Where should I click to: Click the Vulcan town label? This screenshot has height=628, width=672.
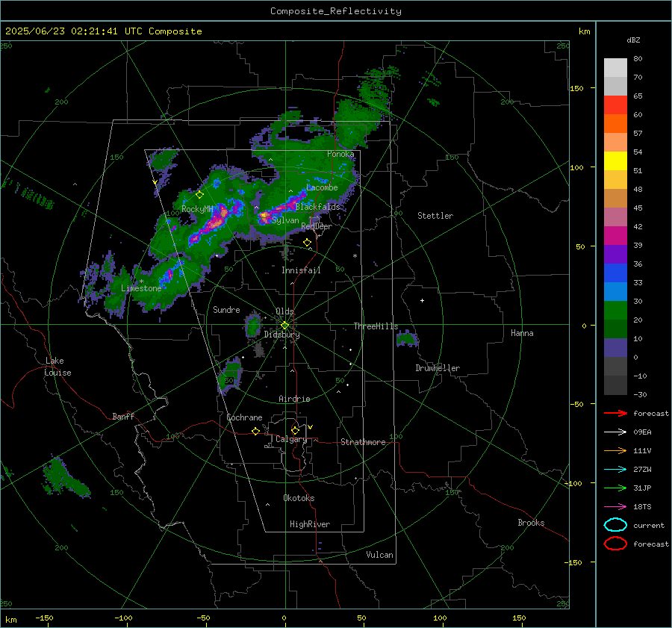(x=379, y=555)
